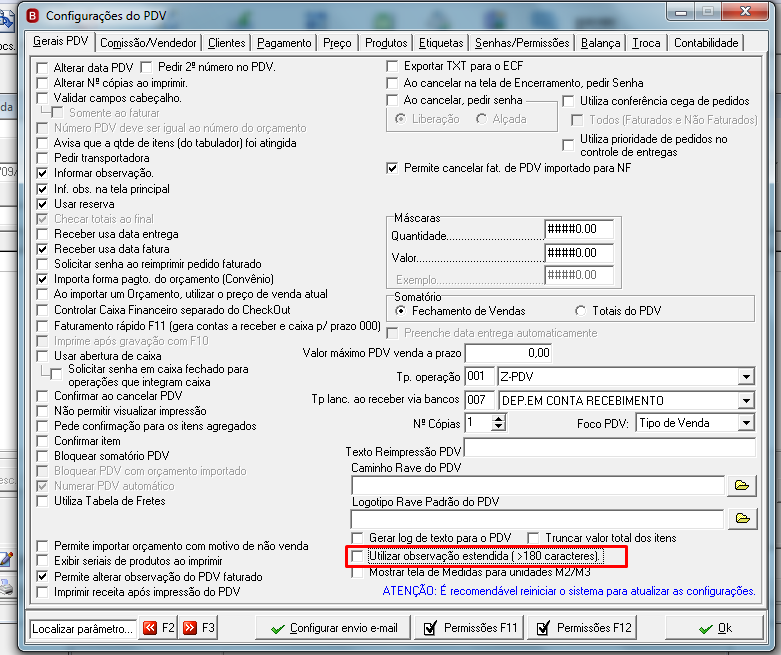Click the Permissões F11 checkmark button
The image size is (781, 655).
[x=470, y=628]
